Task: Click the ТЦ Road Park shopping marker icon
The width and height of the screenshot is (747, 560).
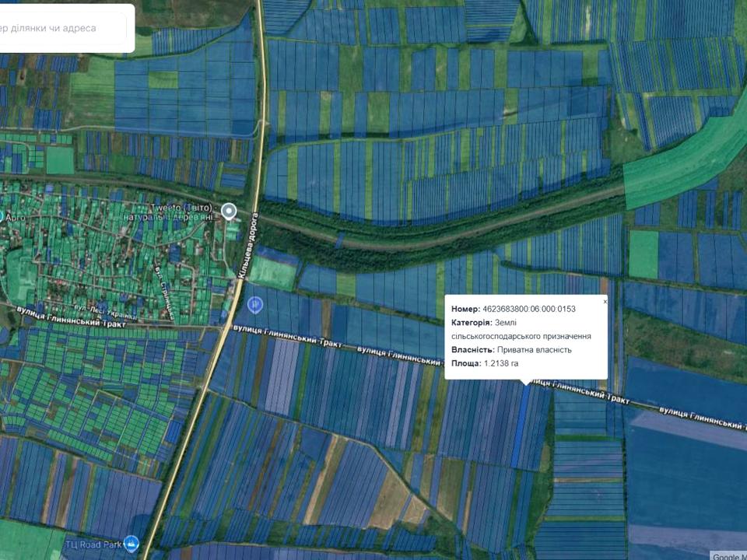Action: (132, 543)
